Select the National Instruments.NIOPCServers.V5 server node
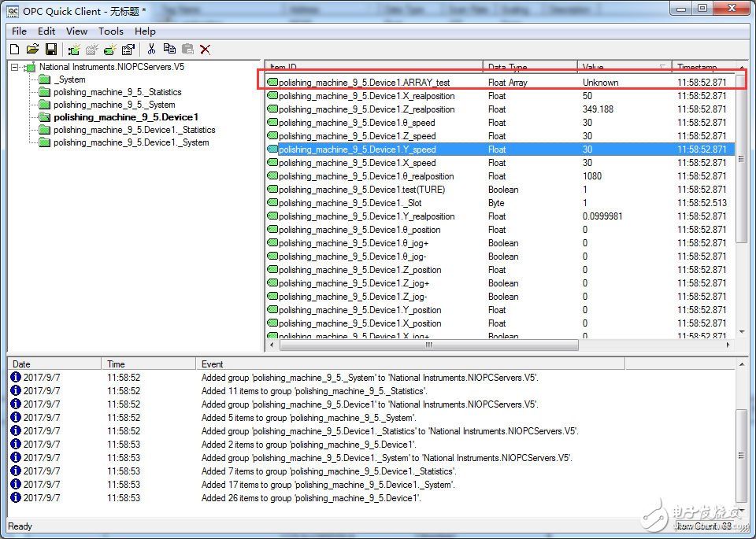756x539 pixels. pos(112,67)
